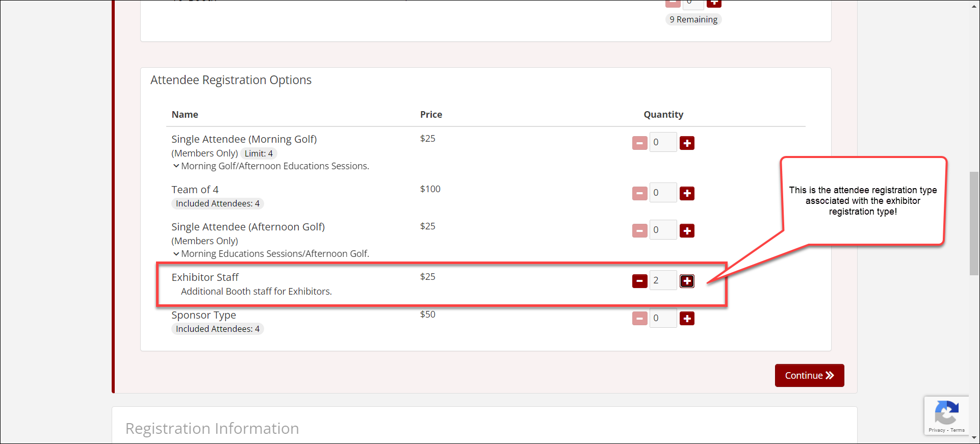Screen dimensions: 980x444
Task: Select the Sponsor Type quantity input
Action: tap(663, 318)
